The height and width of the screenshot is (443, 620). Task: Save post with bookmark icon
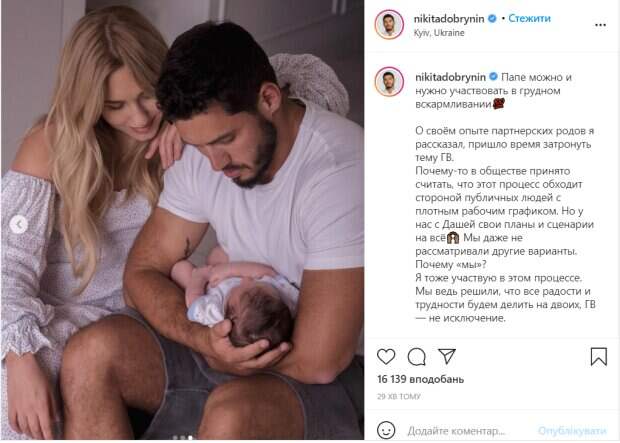pyautogui.click(x=599, y=356)
